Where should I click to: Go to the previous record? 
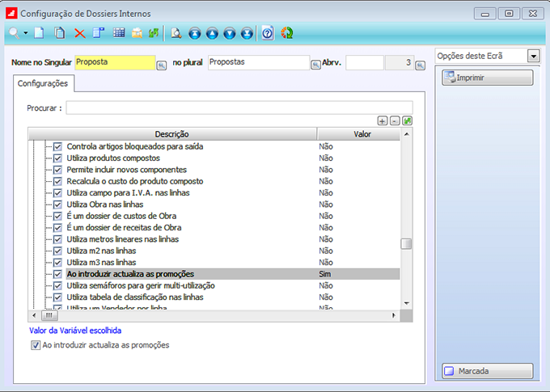pyautogui.click(x=212, y=33)
